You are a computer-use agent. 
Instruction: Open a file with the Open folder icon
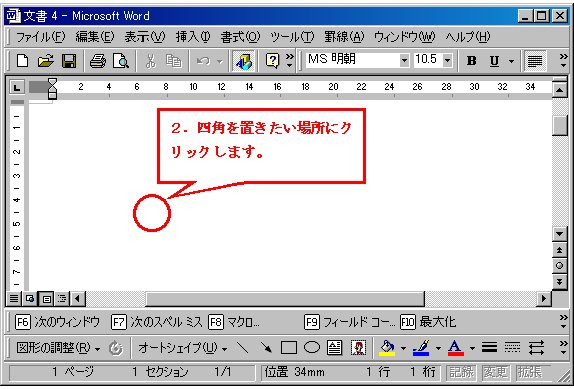tap(46, 61)
